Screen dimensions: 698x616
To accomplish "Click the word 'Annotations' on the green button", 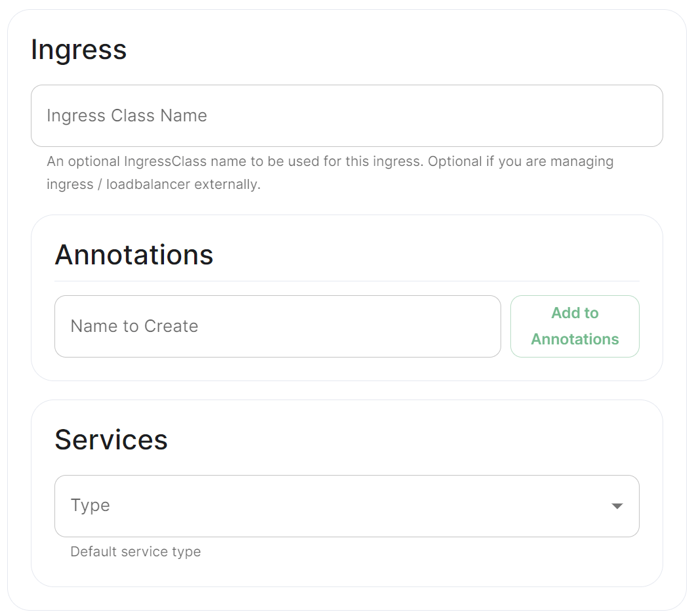I will pos(575,339).
